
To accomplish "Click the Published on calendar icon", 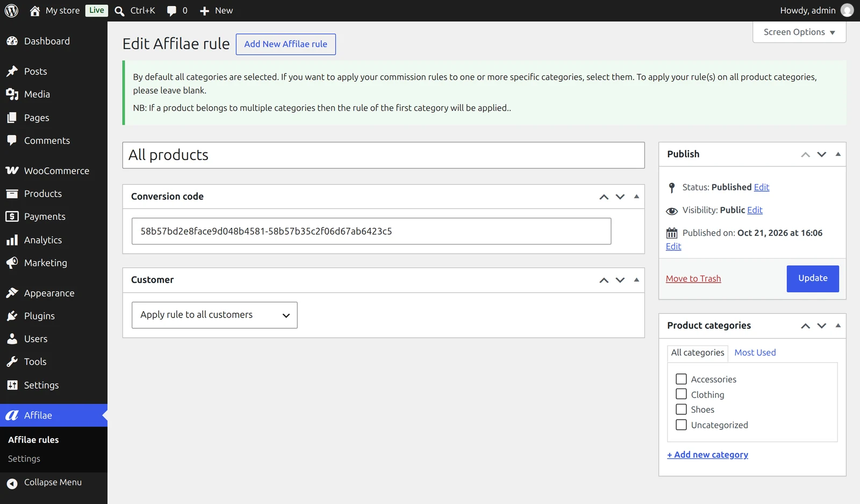I will tap(672, 233).
